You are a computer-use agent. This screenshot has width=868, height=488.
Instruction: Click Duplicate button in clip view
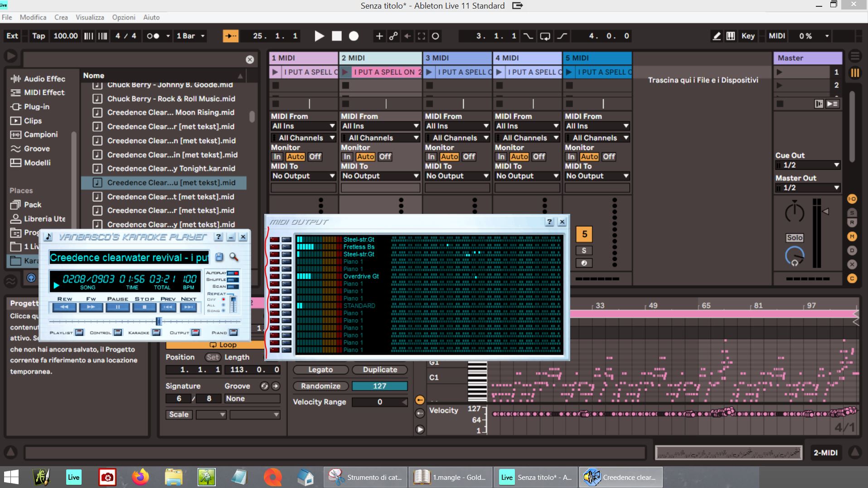click(380, 370)
